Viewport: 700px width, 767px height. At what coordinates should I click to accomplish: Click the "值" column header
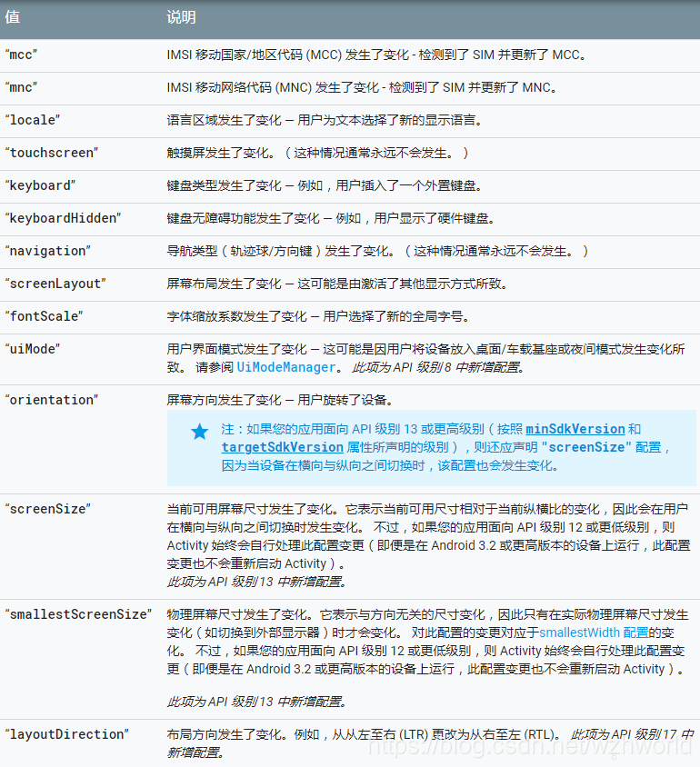[12, 17]
